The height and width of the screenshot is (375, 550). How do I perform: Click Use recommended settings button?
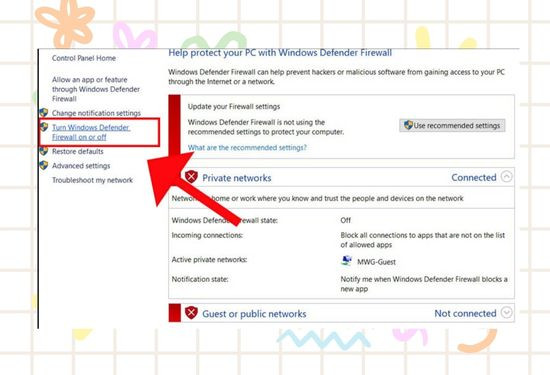[452, 126]
